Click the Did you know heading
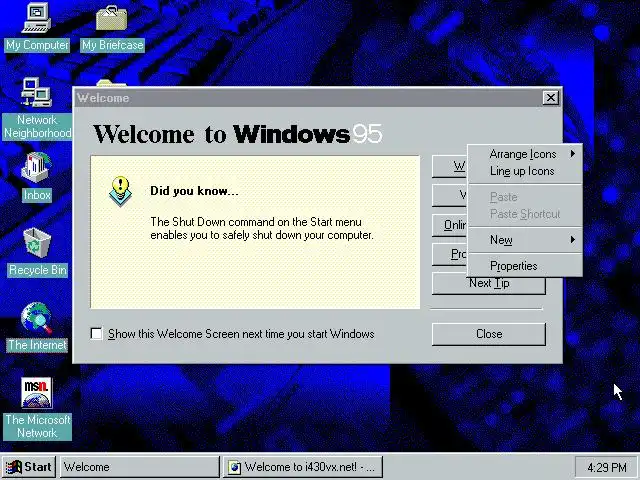The image size is (640, 480). [194, 191]
